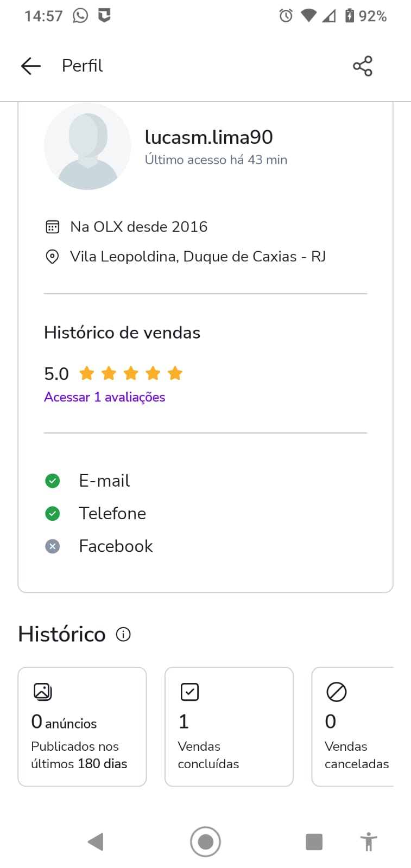Image resolution: width=411 pixels, height=868 pixels.
Task: Tap the gray Facebook unverified icon
Action: click(53, 546)
